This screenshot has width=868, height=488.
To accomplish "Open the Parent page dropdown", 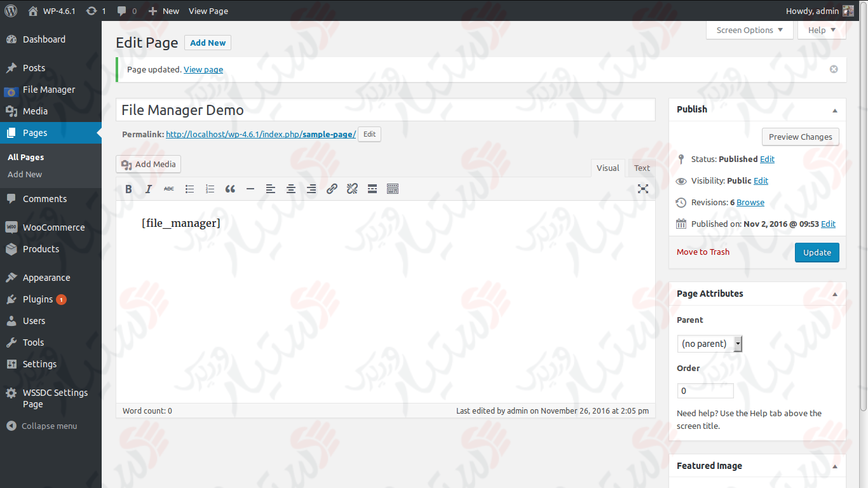I will click(709, 344).
